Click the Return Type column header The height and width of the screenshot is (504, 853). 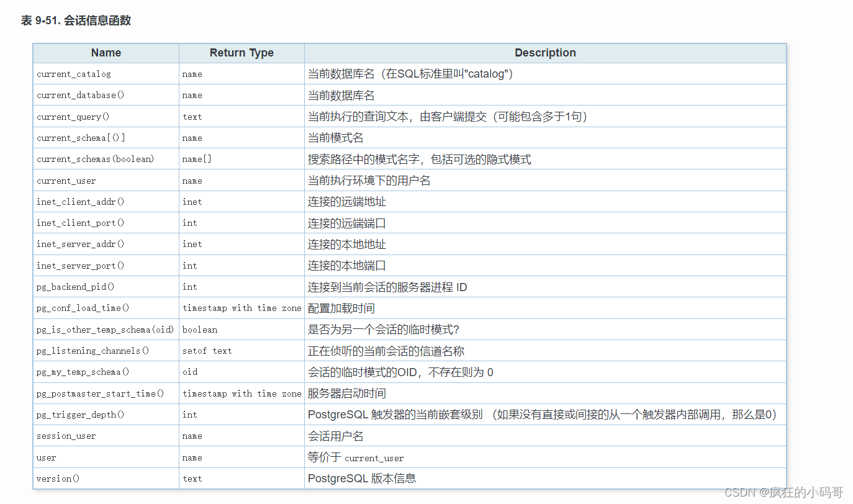coord(241,53)
